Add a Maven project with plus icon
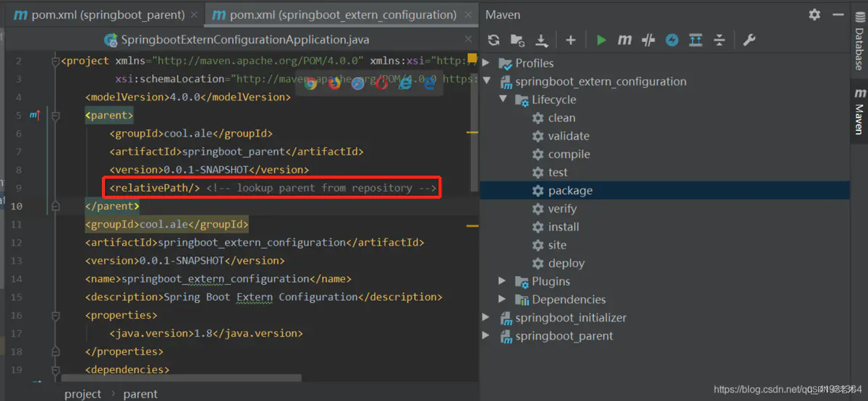Image resolution: width=868 pixels, height=401 pixels. (x=571, y=40)
